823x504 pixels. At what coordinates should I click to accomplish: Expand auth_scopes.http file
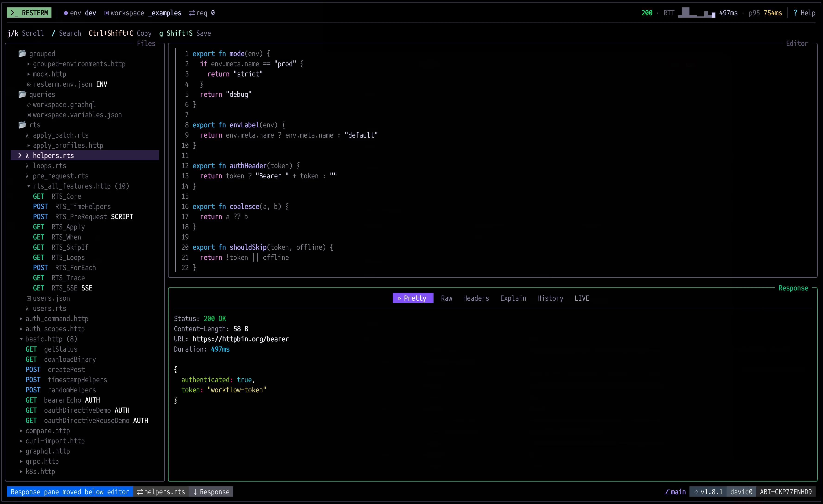(x=21, y=329)
